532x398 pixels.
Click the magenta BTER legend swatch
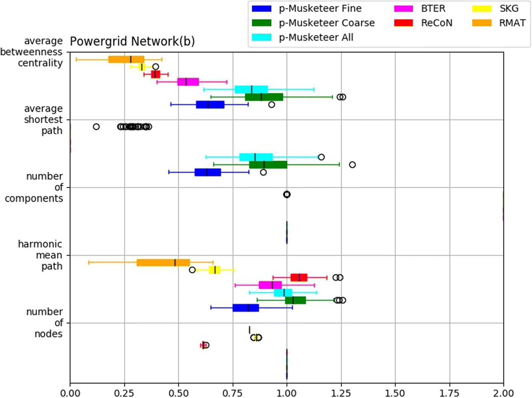coord(403,8)
